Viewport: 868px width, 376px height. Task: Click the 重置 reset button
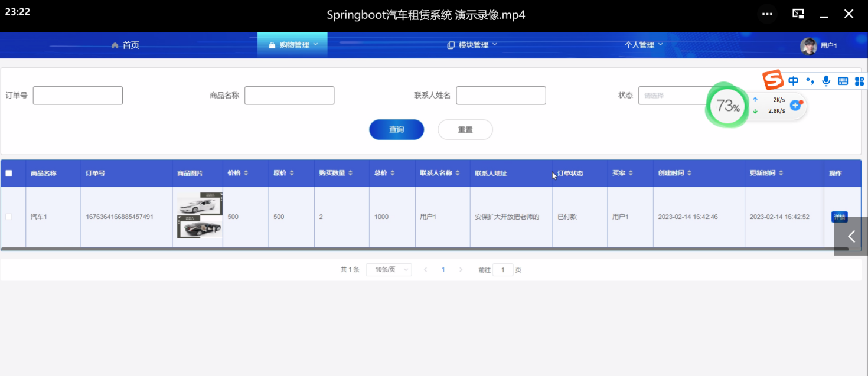[465, 130]
